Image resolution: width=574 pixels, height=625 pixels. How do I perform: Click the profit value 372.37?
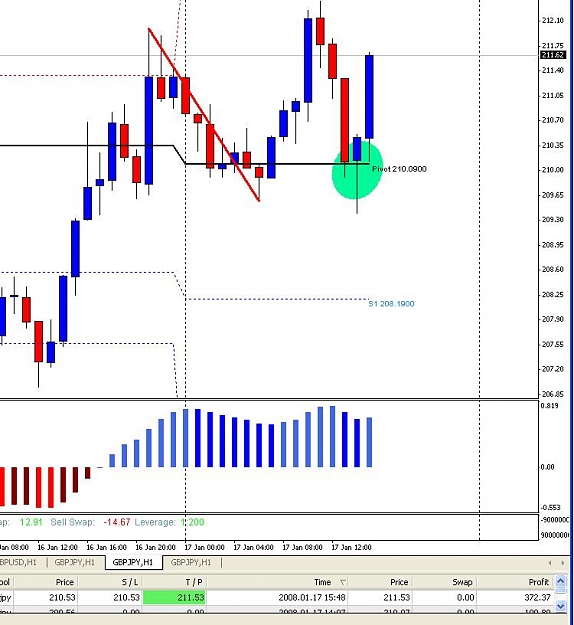[537, 597]
